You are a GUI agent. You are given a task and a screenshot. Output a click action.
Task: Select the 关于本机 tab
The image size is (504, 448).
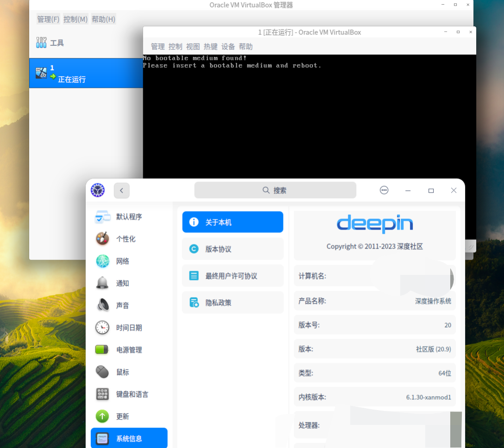233,222
